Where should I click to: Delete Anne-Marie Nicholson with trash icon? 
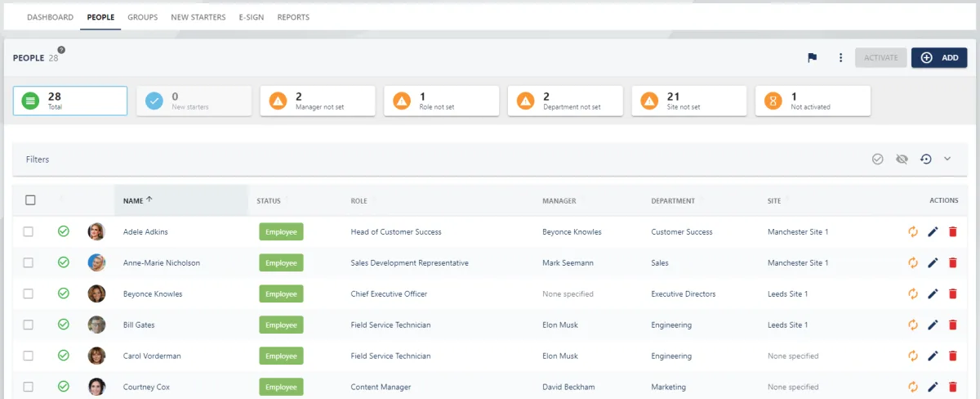coord(952,263)
